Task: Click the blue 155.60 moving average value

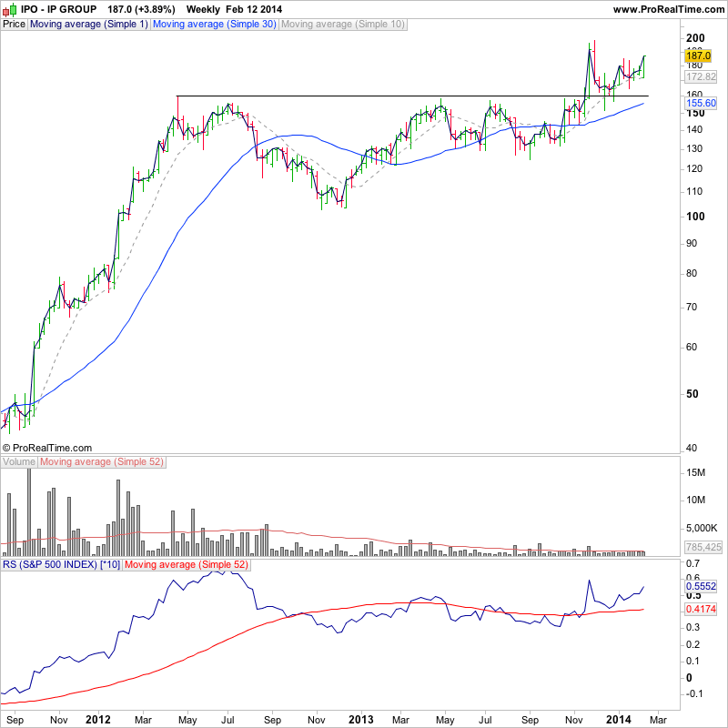Action: coord(701,103)
